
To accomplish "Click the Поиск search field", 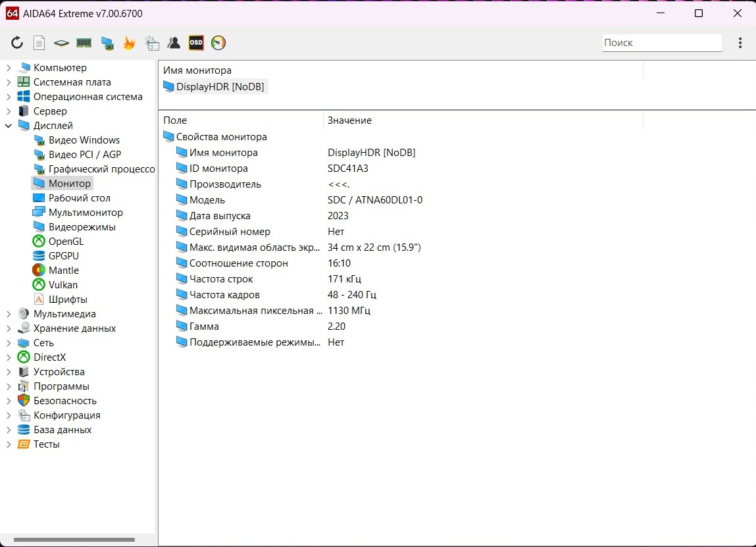I will point(662,43).
